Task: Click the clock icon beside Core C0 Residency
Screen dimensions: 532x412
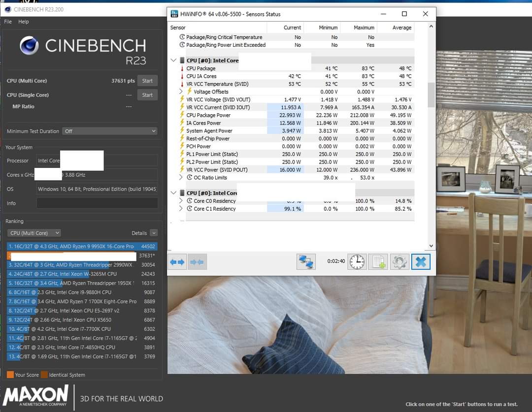Action: coord(190,201)
